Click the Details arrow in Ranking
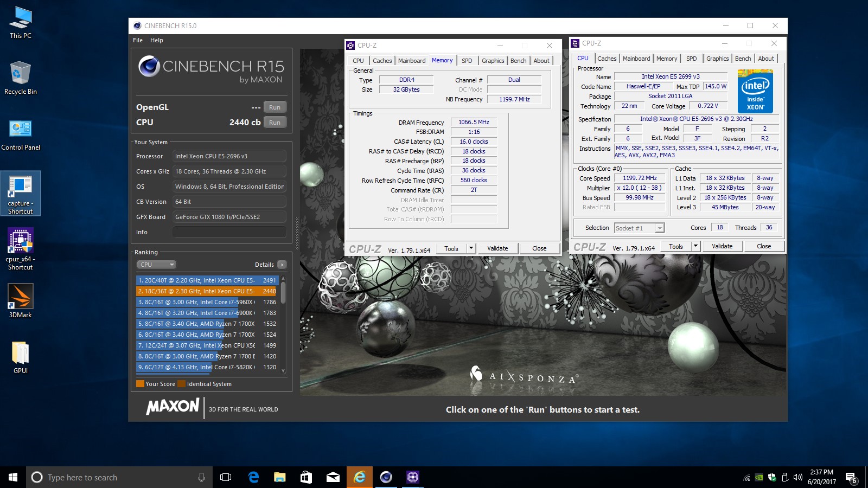Screen dimensions: 868x488 click(x=282, y=265)
